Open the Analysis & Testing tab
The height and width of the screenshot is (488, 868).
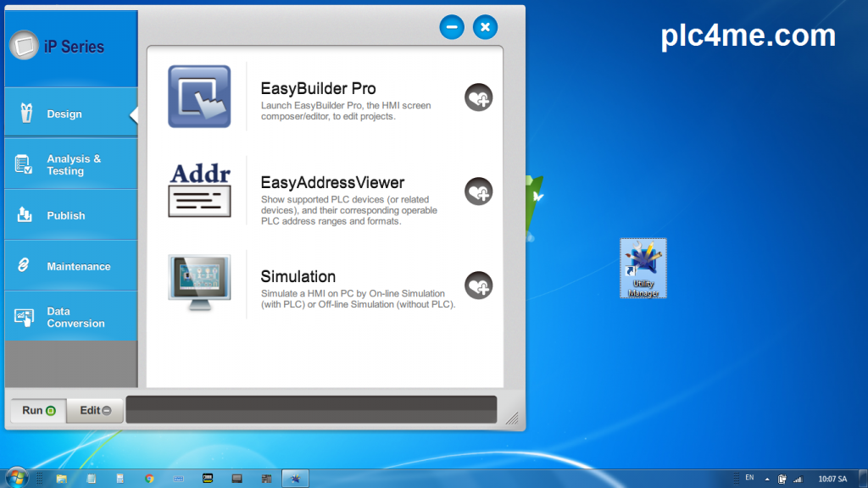[70, 165]
